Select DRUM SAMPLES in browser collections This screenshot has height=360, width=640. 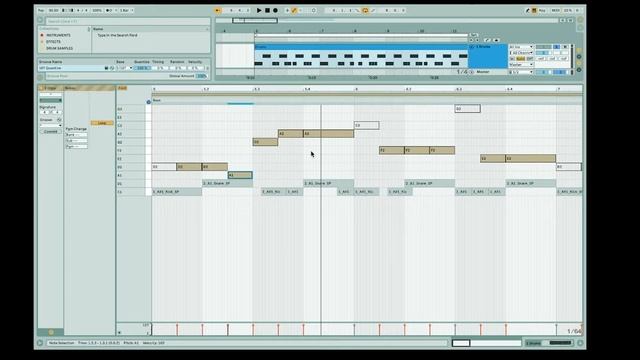point(60,48)
